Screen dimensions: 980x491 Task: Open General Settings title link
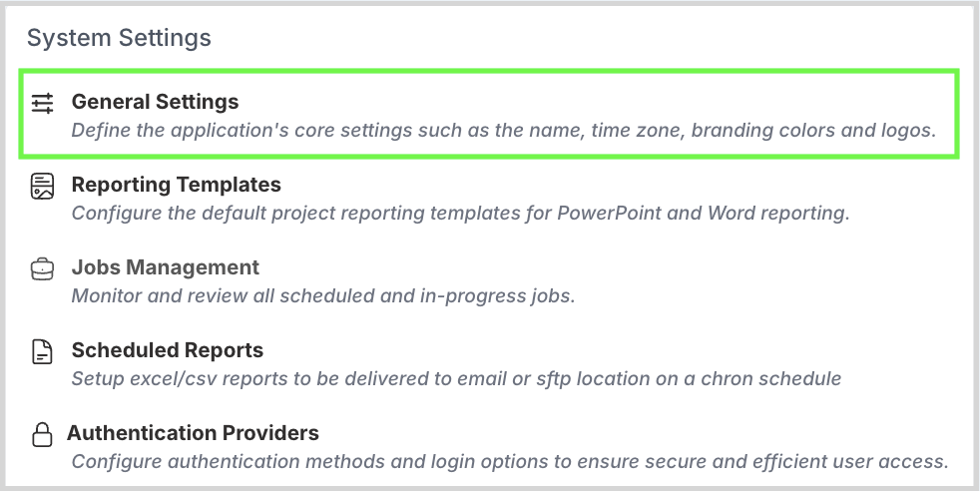tap(155, 102)
